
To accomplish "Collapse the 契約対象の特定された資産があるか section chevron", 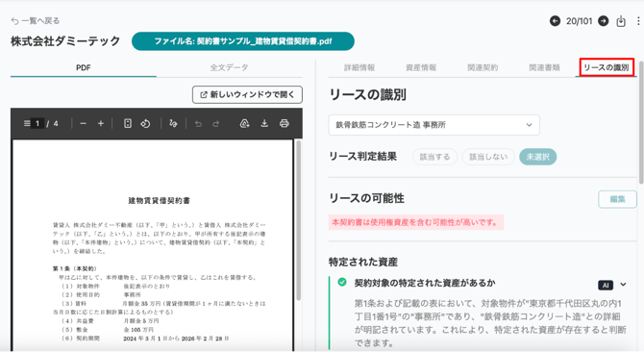I will click(624, 285).
